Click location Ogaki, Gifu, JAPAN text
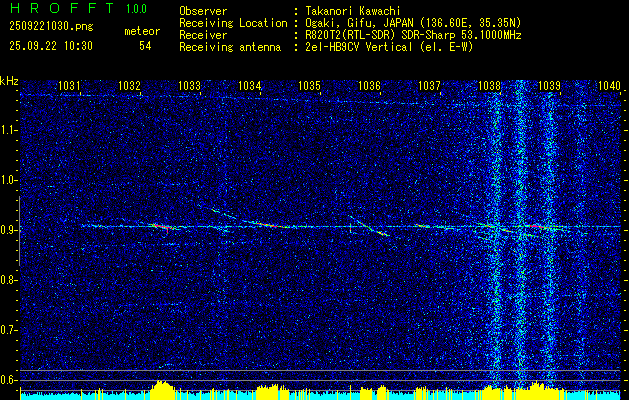This screenshot has height=400, width=629. click(x=413, y=23)
